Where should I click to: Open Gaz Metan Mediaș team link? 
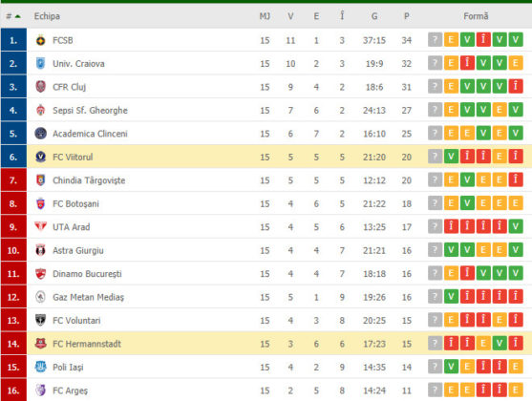(x=88, y=297)
